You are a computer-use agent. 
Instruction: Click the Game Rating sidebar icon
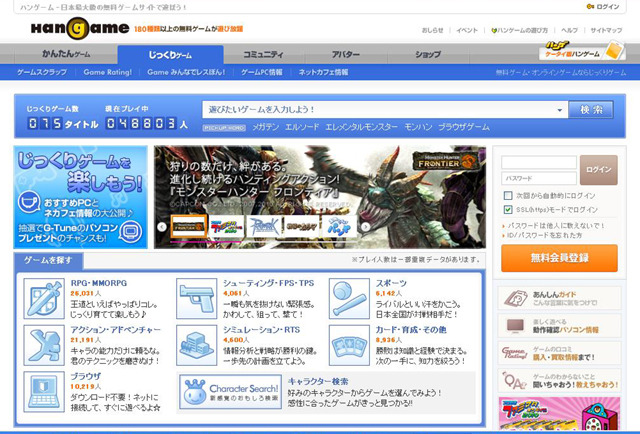pyautogui.click(x=515, y=353)
